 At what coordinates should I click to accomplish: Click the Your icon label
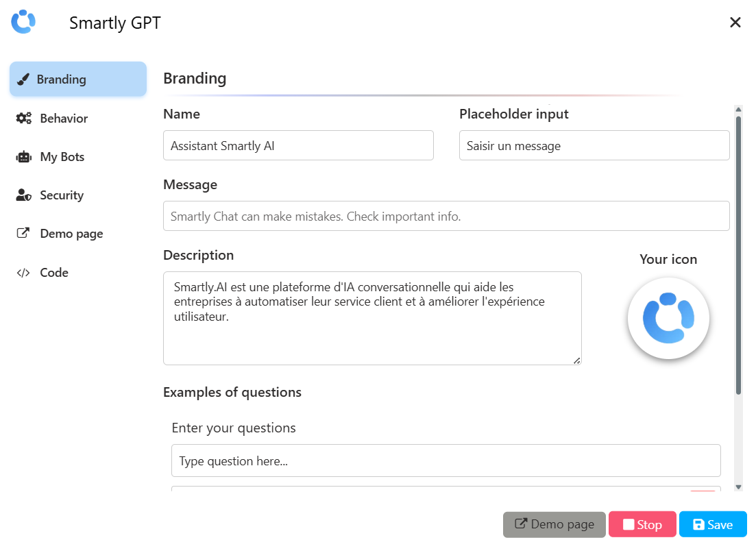tap(668, 260)
